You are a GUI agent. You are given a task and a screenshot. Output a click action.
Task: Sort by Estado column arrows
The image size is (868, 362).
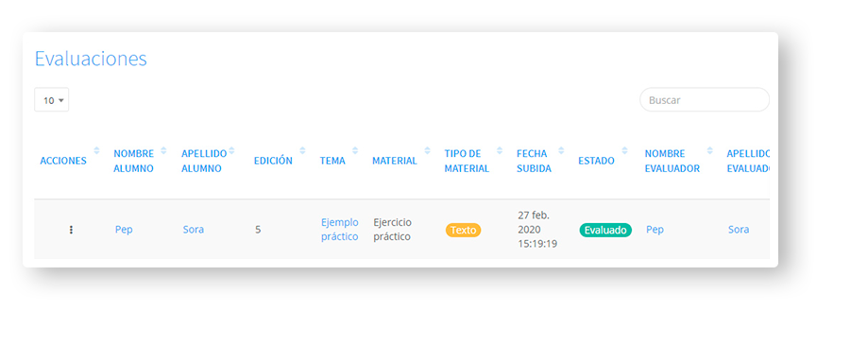(x=624, y=150)
